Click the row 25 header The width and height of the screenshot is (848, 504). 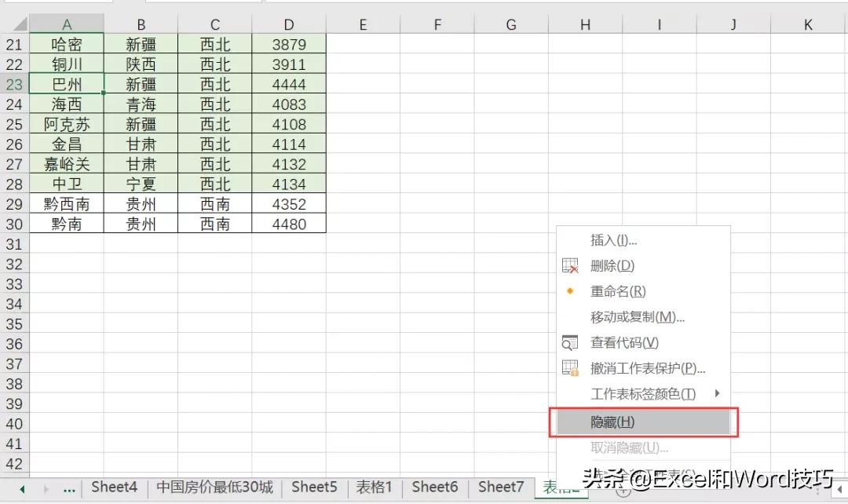[13, 123]
